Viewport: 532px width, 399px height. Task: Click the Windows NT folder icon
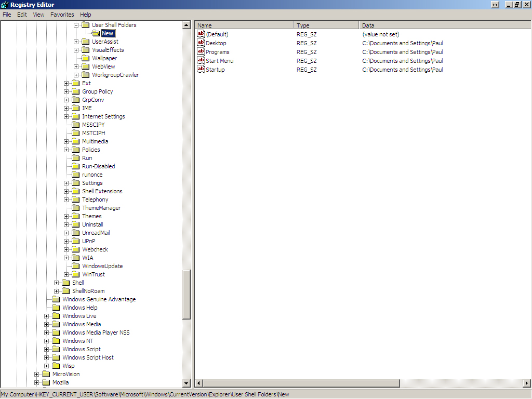[56, 341]
